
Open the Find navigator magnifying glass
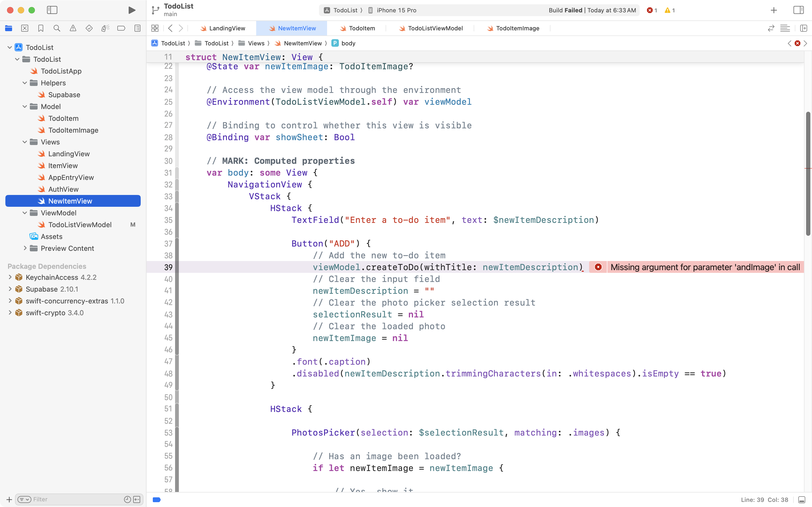57,28
